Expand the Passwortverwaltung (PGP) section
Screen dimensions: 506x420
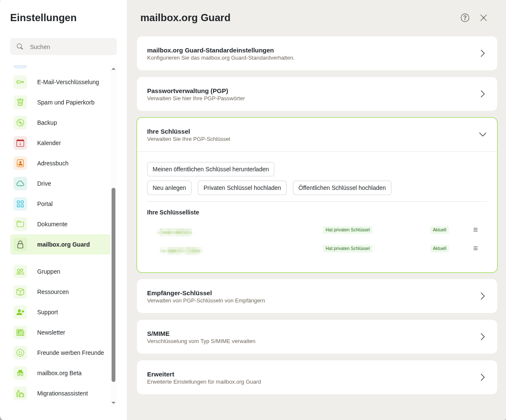pyautogui.click(x=317, y=94)
